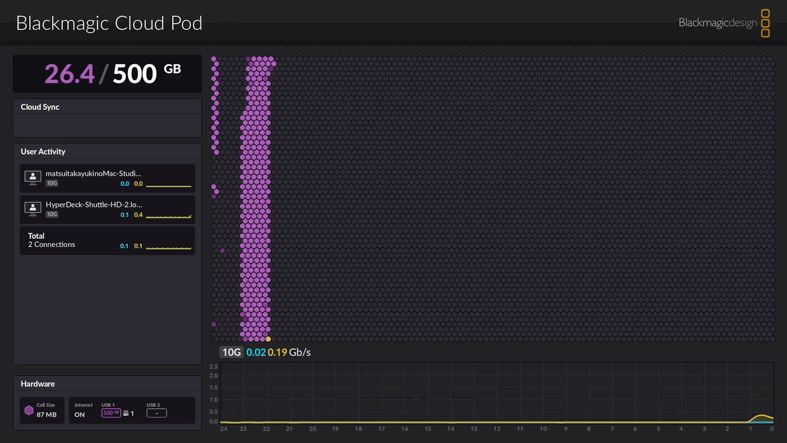This screenshot has width=787, height=443.
Task: Click the cyan 0.0 rate on Mac-Studi row
Action: click(124, 184)
